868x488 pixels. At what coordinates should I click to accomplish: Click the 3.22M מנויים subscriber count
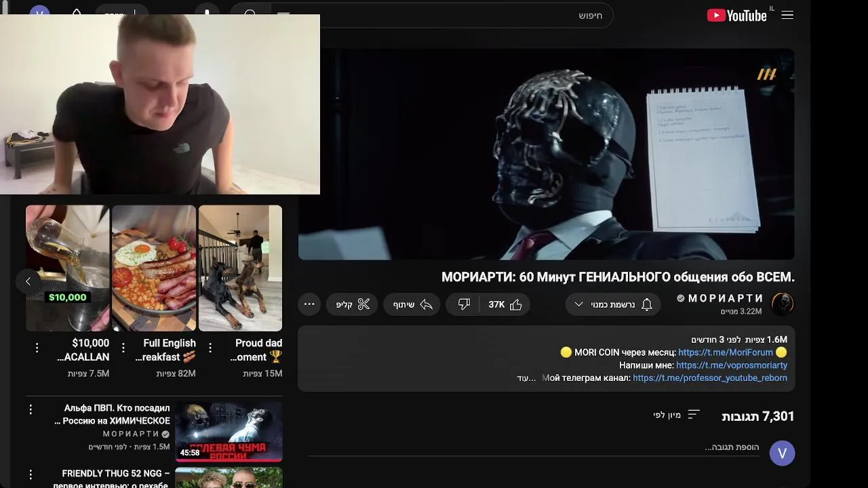click(741, 312)
